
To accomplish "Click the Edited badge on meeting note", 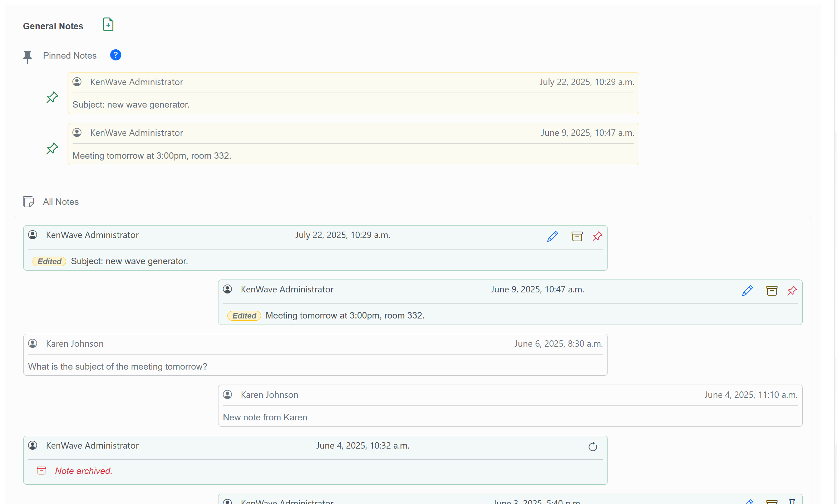I will click(x=244, y=316).
